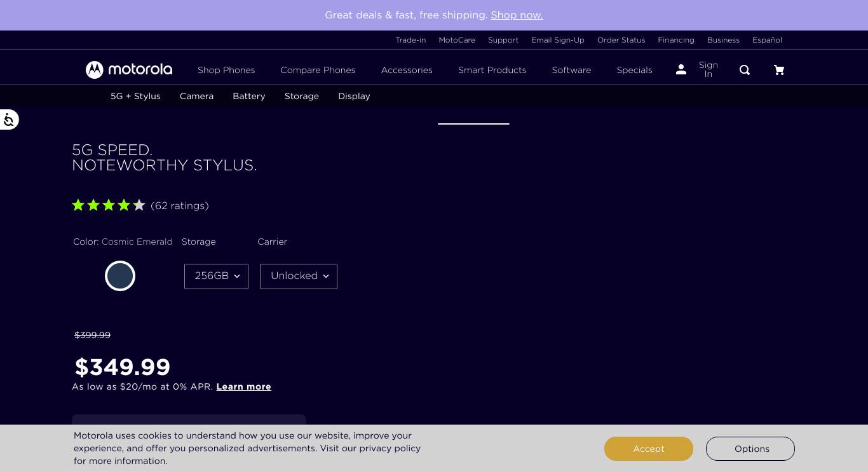The width and height of the screenshot is (868, 471).
Task: Open the Specials menu
Action: click(634, 70)
